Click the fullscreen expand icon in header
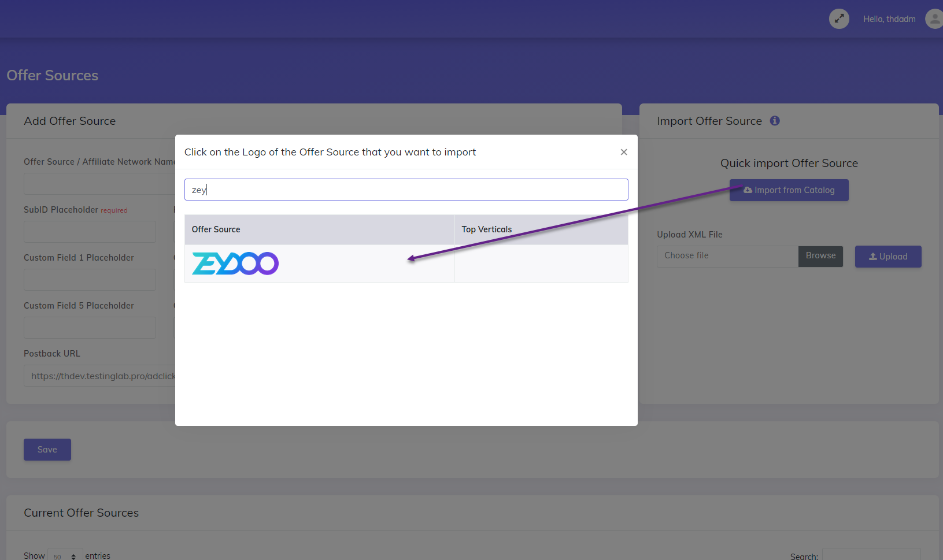943x560 pixels. pos(839,18)
